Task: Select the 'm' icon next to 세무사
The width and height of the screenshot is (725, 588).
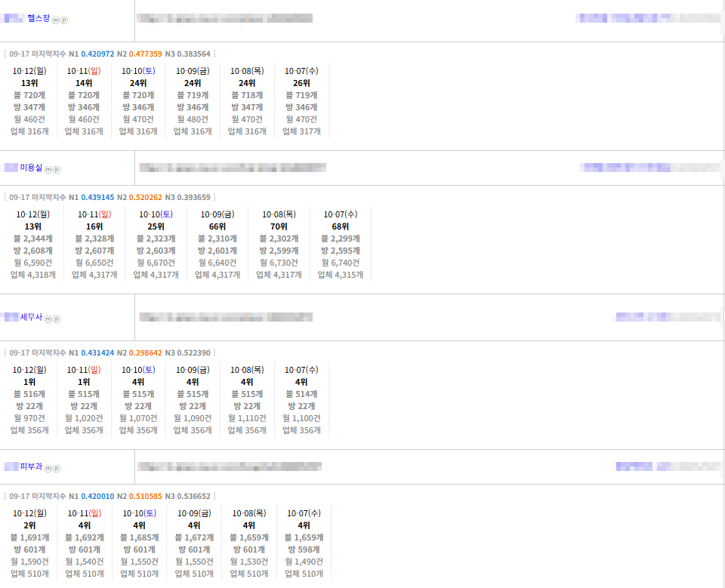Action: coord(48,319)
